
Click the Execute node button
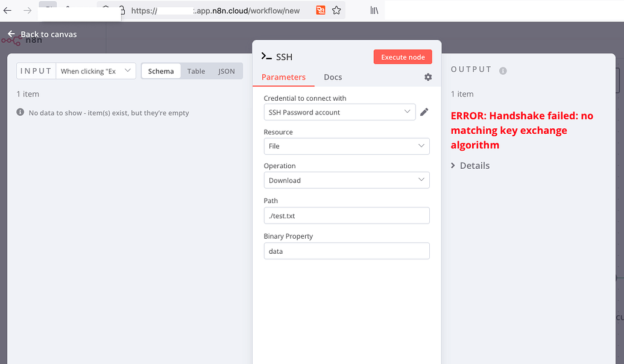(402, 56)
